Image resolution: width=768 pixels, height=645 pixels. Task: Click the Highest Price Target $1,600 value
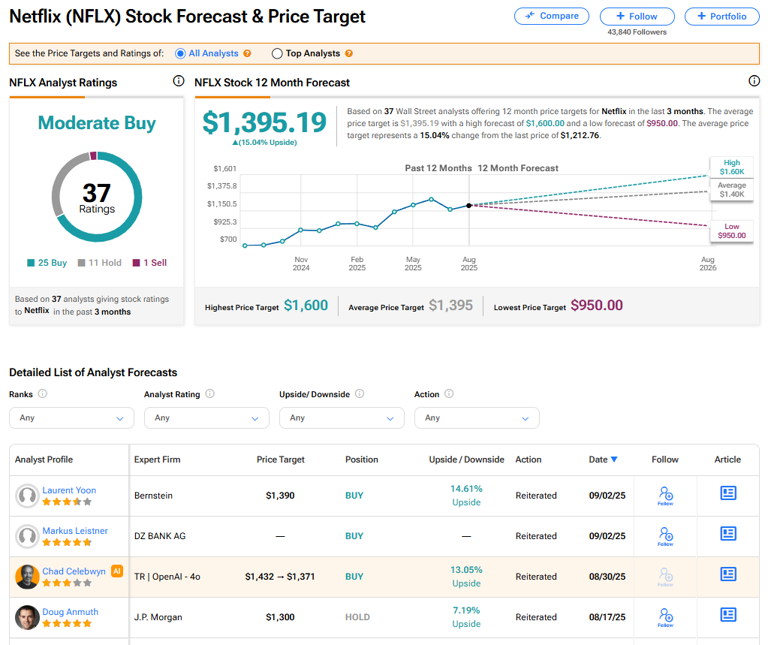(x=306, y=306)
